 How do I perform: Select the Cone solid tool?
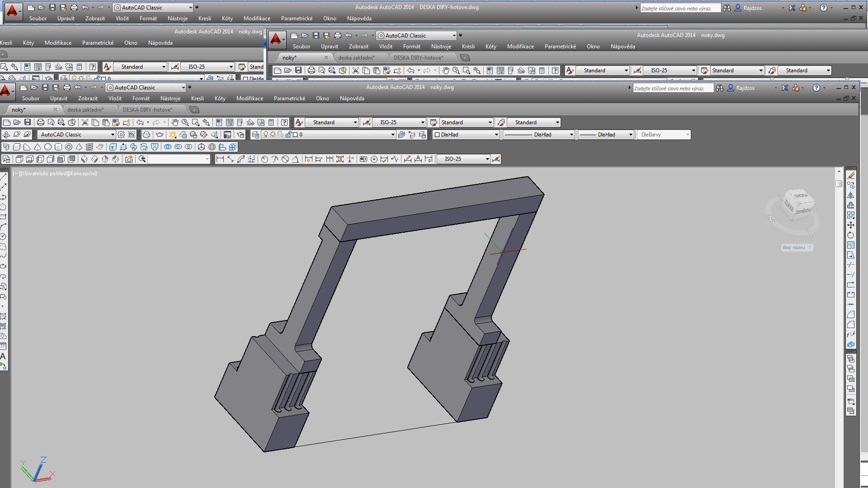38,147
